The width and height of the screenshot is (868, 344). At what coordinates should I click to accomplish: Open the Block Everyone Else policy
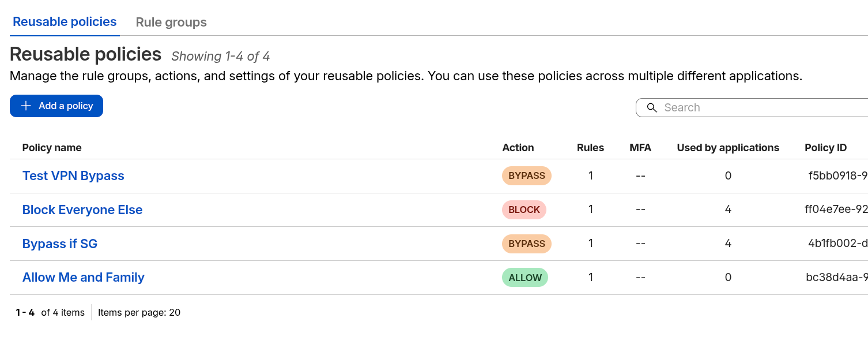coord(82,210)
